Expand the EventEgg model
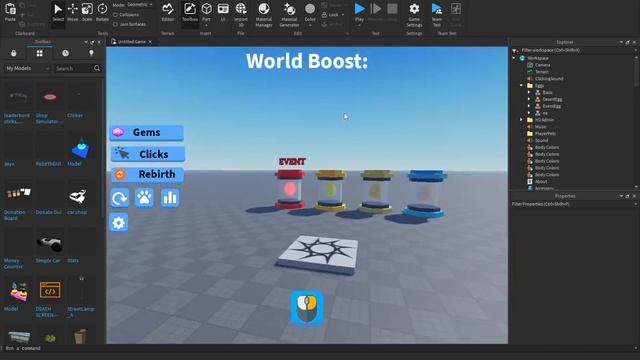Screen dimensions: 640x360 (529, 106)
